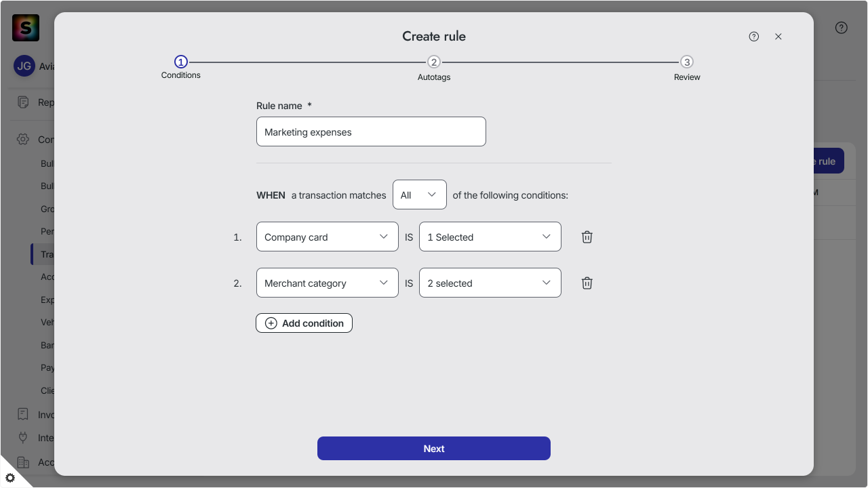This screenshot has height=488, width=868.
Task: Expand the All match type dropdown
Action: 420,195
